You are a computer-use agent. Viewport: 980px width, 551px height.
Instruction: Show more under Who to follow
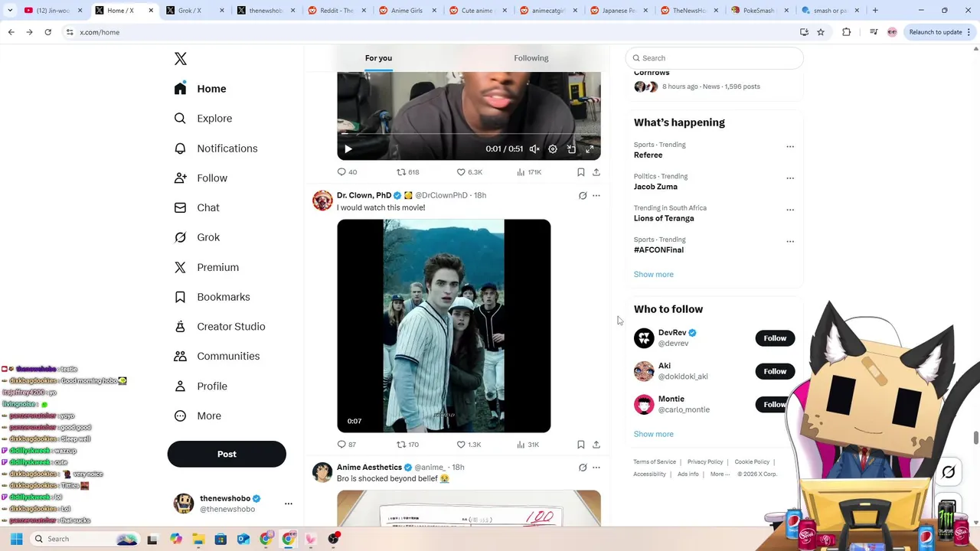coord(654,434)
